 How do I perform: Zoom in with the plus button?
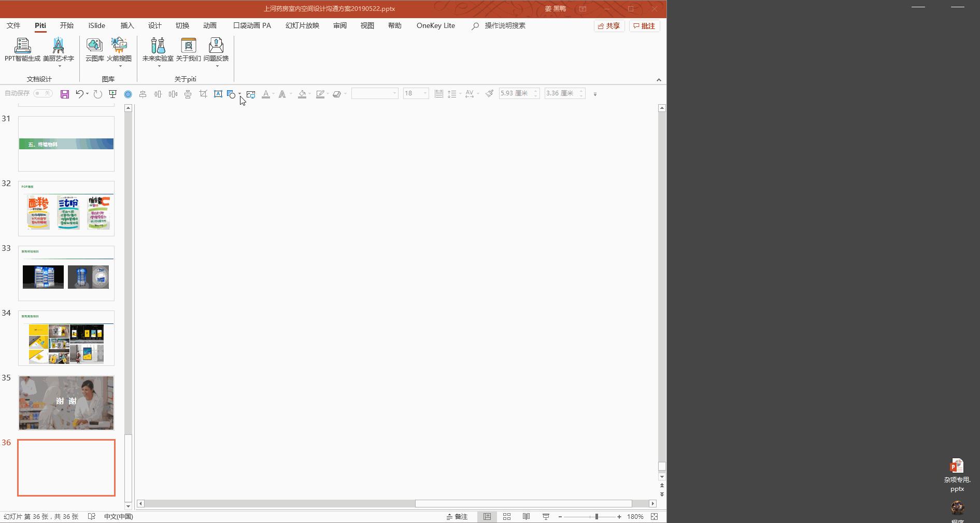(619, 517)
